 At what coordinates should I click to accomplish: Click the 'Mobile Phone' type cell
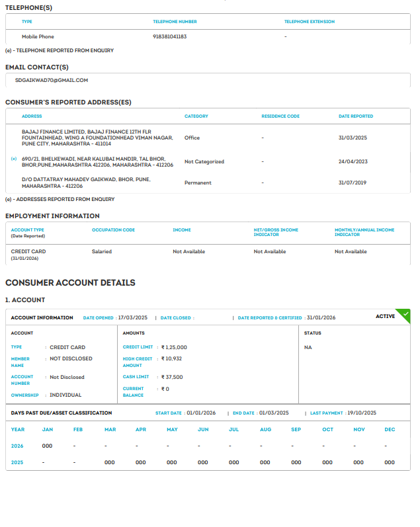38,36
